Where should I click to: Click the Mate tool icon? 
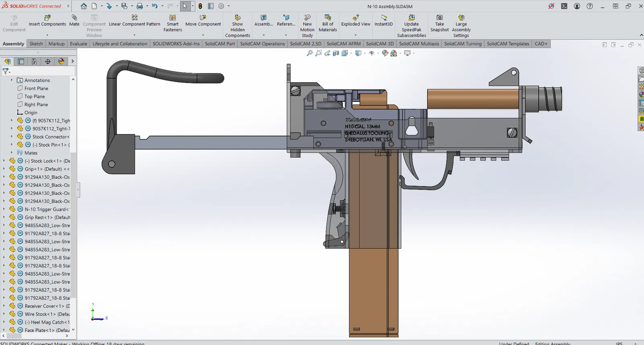pos(74,18)
